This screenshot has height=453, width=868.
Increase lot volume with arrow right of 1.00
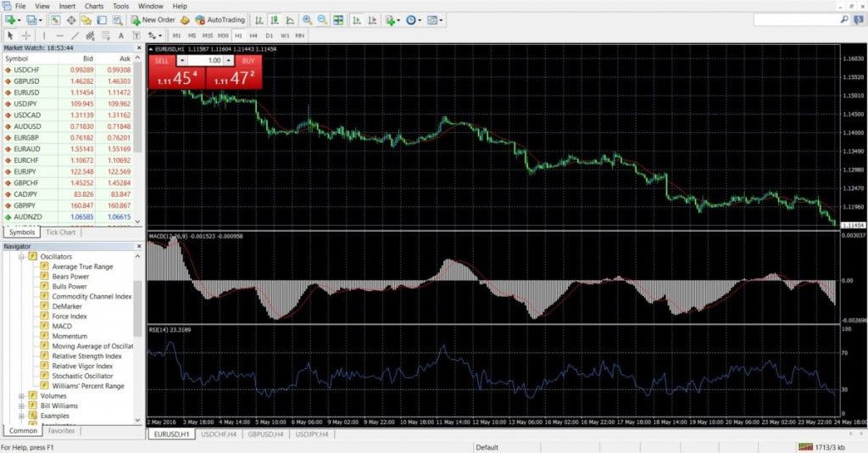(x=228, y=60)
